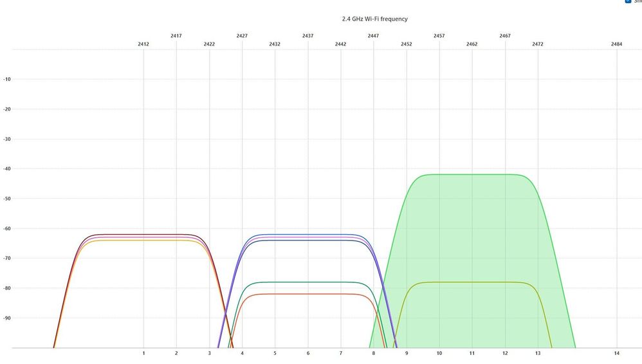Click the '2.4 GHz Wi-Fi frequency' chart title
The image size is (642, 364).
pyautogui.click(x=374, y=19)
